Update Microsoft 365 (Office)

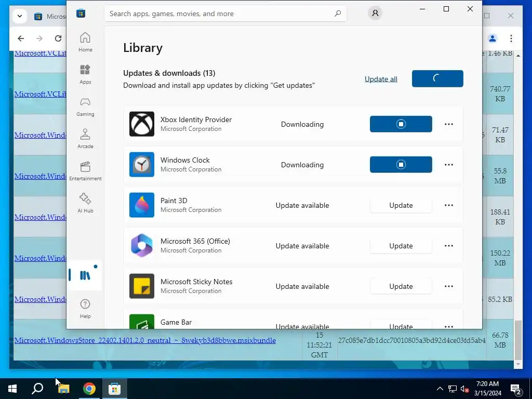tap(401, 246)
